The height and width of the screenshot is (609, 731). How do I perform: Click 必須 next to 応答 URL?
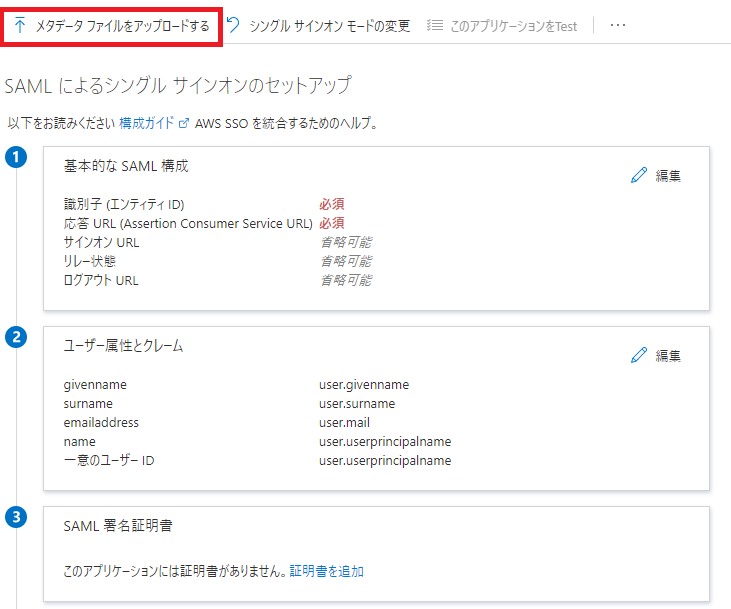(x=331, y=223)
